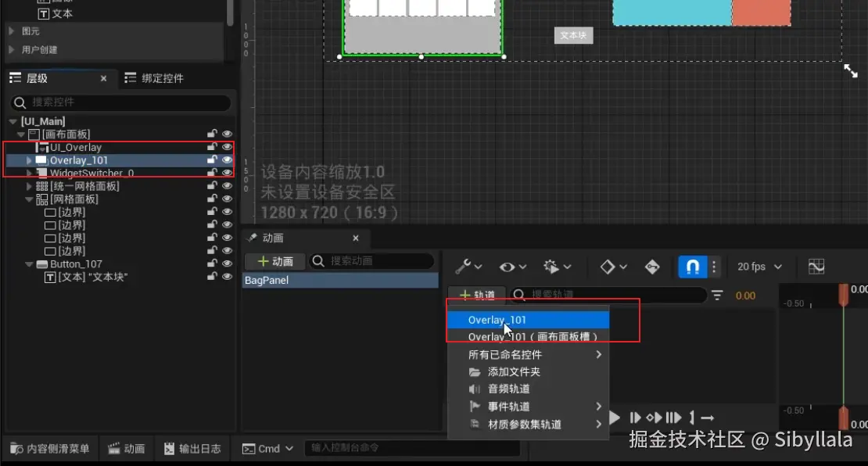The height and width of the screenshot is (466, 868).
Task: Select 添加文件夹 menu item
Action: click(x=528, y=372)
